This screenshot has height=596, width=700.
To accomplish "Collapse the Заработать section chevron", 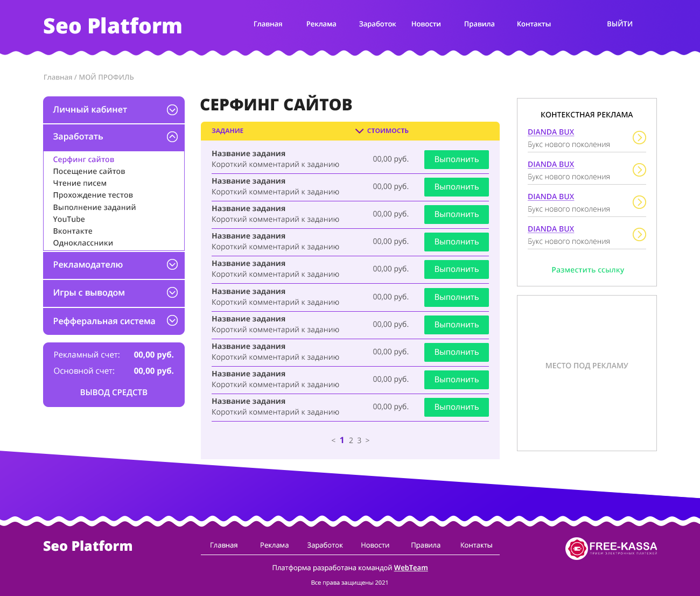I will [172, 137].
